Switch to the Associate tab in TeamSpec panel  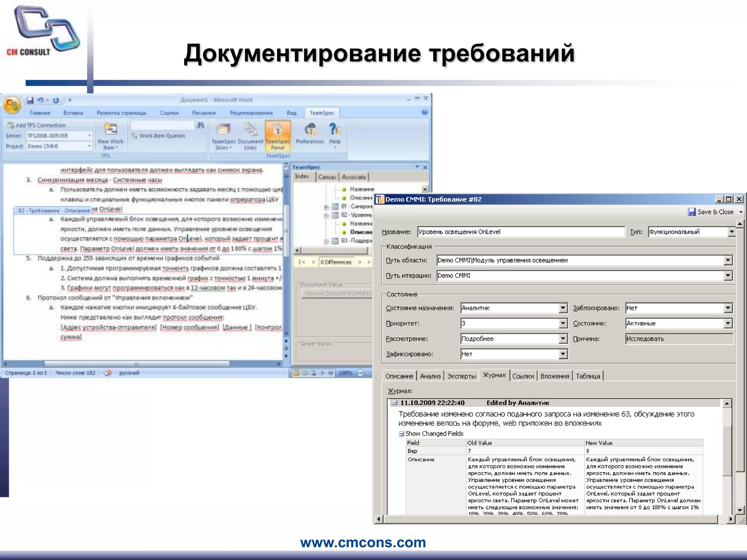click(354, 177)
